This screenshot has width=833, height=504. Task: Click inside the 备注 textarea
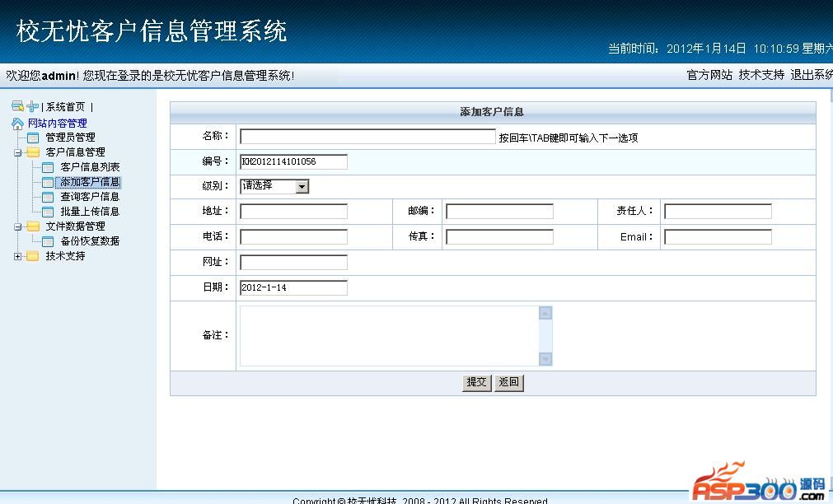[390, 336]
